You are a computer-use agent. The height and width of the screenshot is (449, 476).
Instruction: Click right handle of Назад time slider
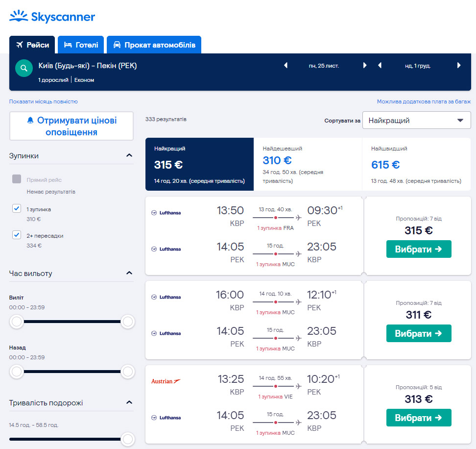[127, 372]
